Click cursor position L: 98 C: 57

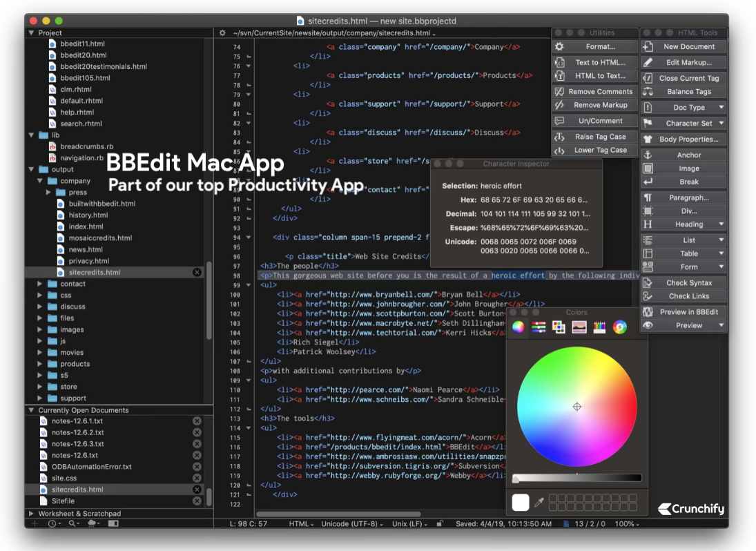(x=249, y=523)
